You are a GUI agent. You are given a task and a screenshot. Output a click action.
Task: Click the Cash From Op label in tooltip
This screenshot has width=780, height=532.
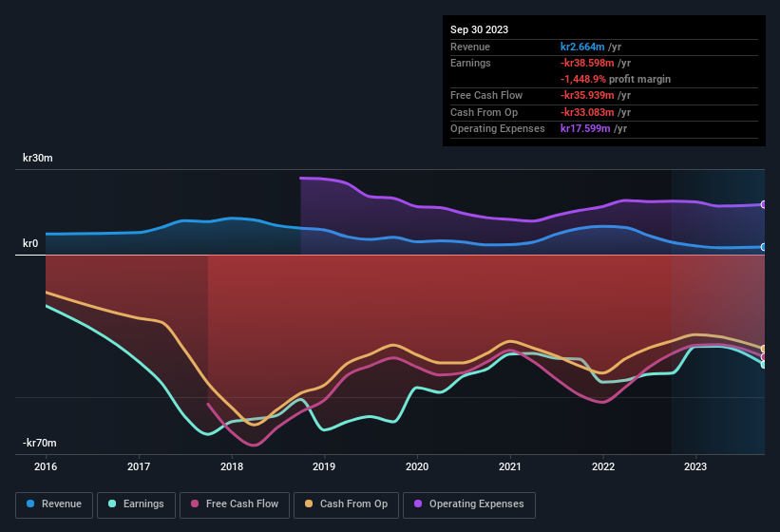484,112
